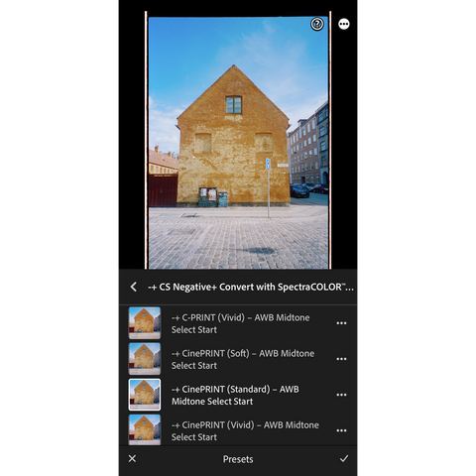Click the CS Negative+ Convert group title
The height and width of the screenshot is (476, 476).
click(x=251, y=287)
